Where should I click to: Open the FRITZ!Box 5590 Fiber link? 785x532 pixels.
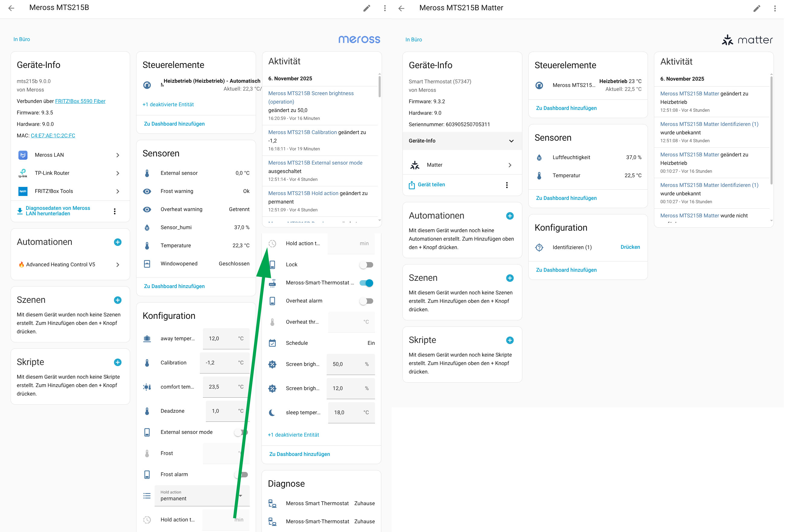(x=80, y=101)
